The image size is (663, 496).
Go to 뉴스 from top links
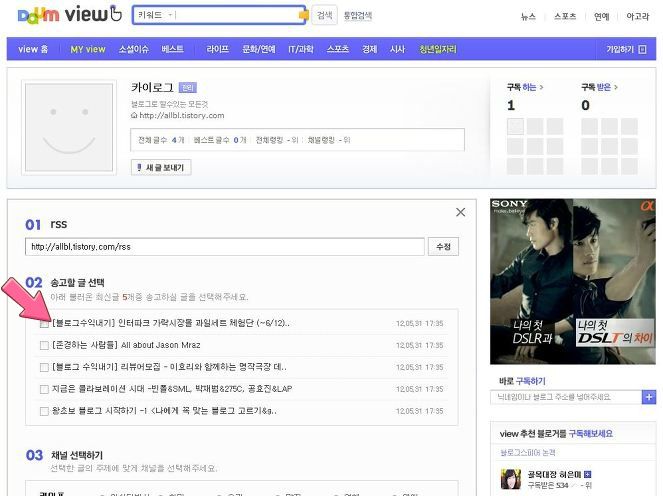(x=528, y=16)
